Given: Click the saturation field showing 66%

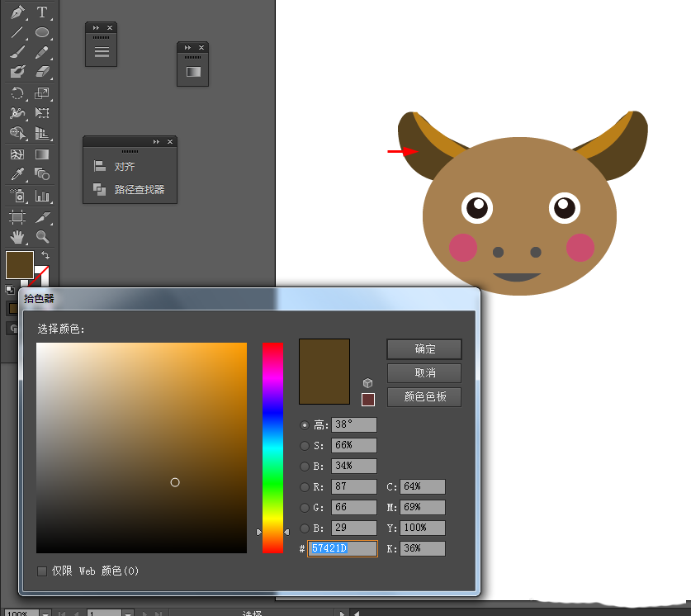Looking at the screenshot, I should [x=354, y=445].
